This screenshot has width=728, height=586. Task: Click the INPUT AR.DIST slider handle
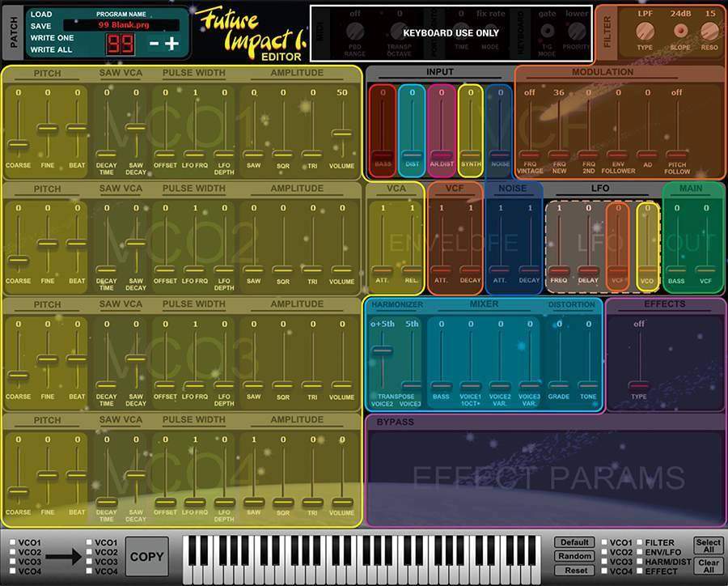pos(442,155)
